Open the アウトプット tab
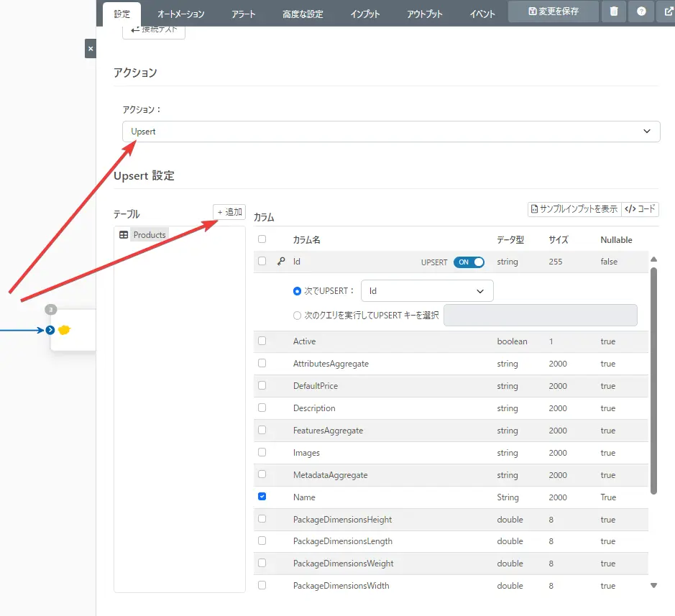 point(424,14)
